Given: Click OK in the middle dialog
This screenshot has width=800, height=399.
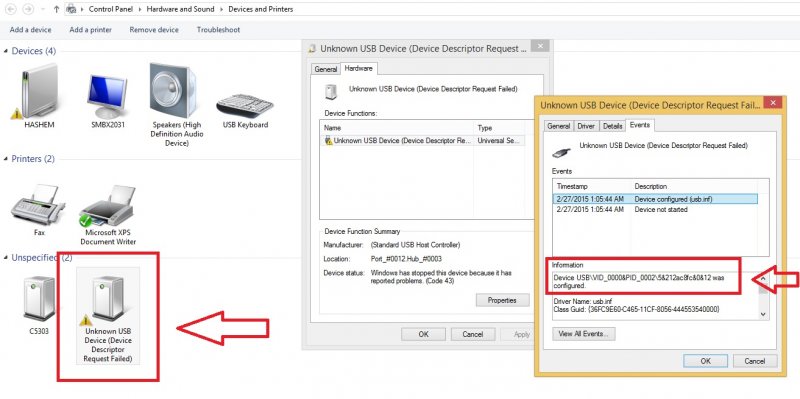Looking at the screenshot, I should tap(423, 334).
